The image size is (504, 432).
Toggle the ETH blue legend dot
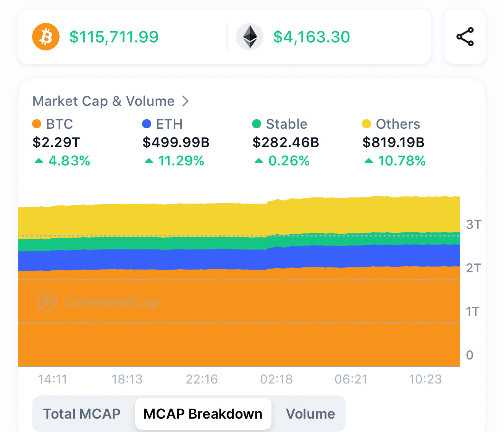(147, 124)
